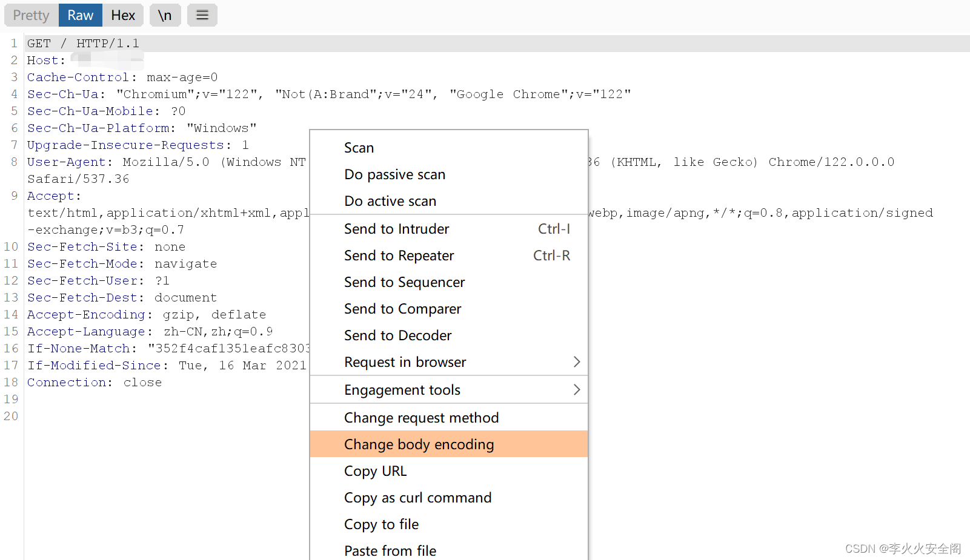The width and height of the screenshot is (970, 560).
Task: Click the Sec-Ch-Ua-Platform header line
Action: click(142, 128)
